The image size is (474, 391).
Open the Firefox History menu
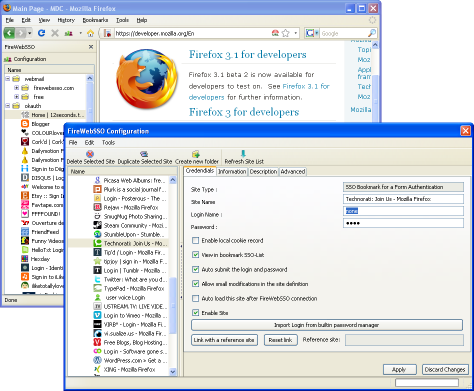click(x=66, y=20)
